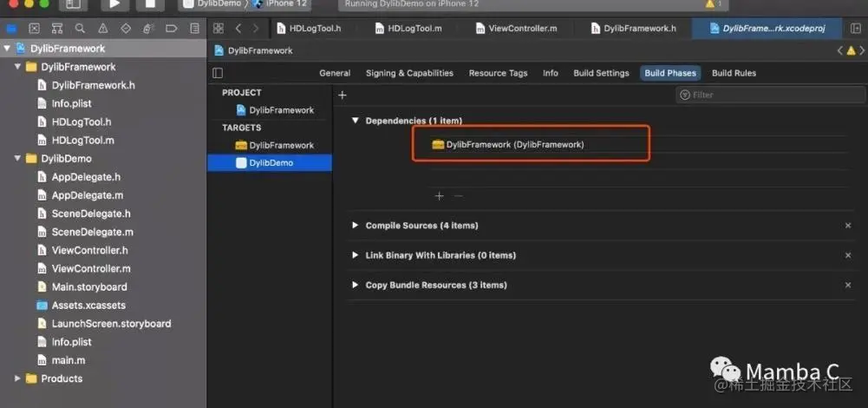Switch to the ViewController.m tab
This screenshot has width=868, height=408.
click(517, 29)
